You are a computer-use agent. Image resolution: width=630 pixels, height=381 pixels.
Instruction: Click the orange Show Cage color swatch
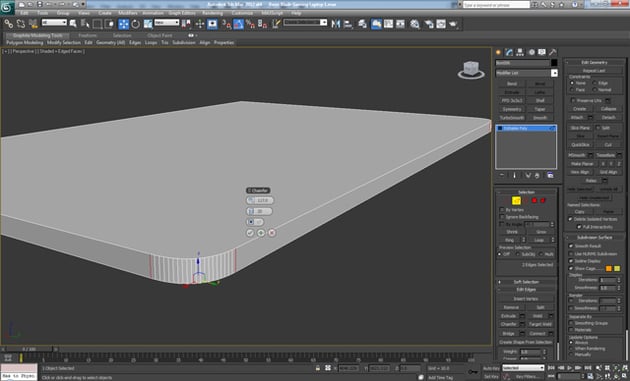609,268
